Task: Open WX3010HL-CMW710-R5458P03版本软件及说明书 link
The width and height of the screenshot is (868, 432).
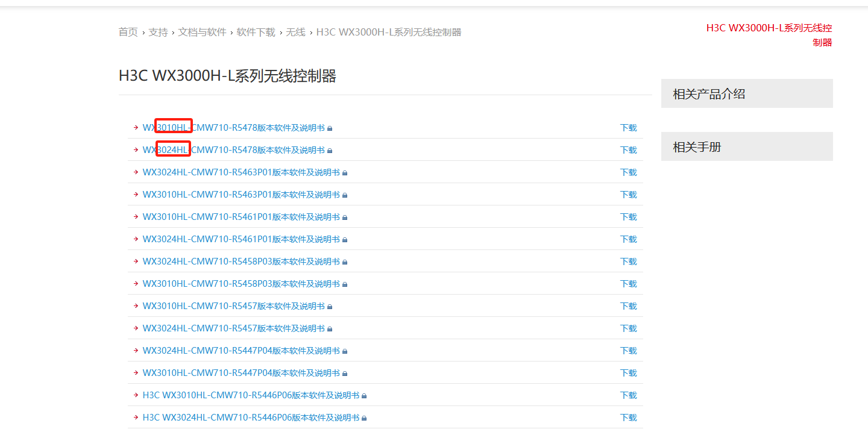Action: pyautogui.click(x=241, y=284)
